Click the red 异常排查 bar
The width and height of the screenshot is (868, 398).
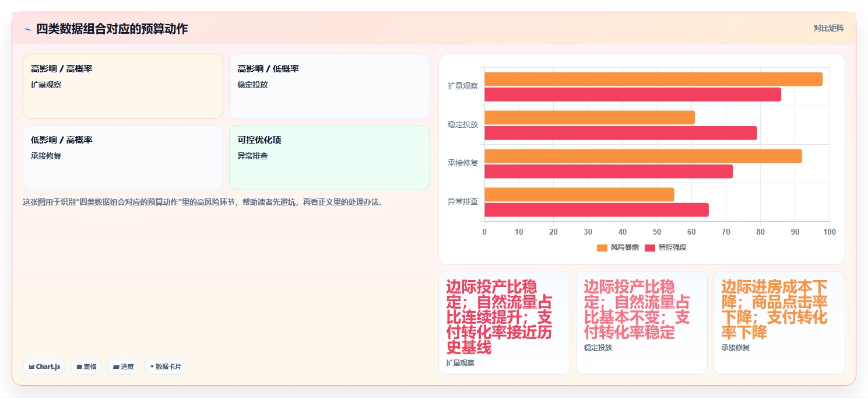click(596, 210)
